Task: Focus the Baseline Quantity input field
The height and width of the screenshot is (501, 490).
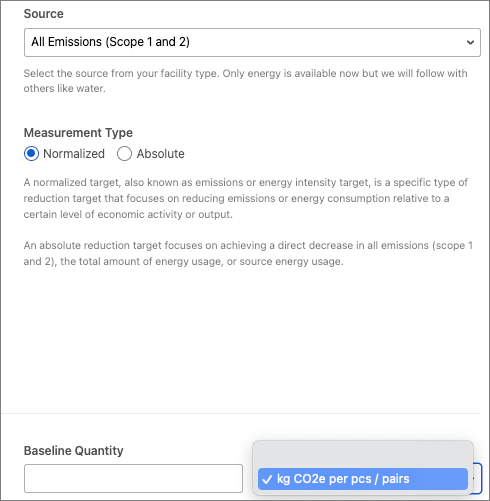Action: tap(133, 478)
